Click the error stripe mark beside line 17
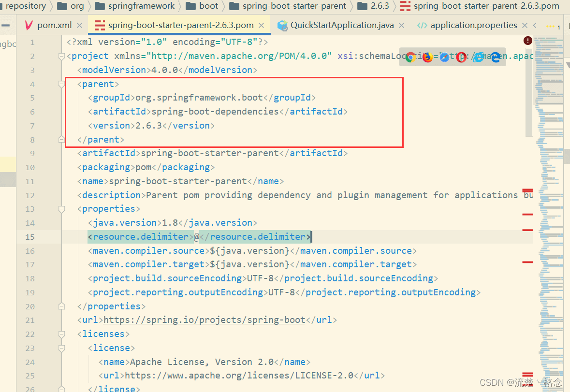This screenshot has width=570, height=392. 528,262
